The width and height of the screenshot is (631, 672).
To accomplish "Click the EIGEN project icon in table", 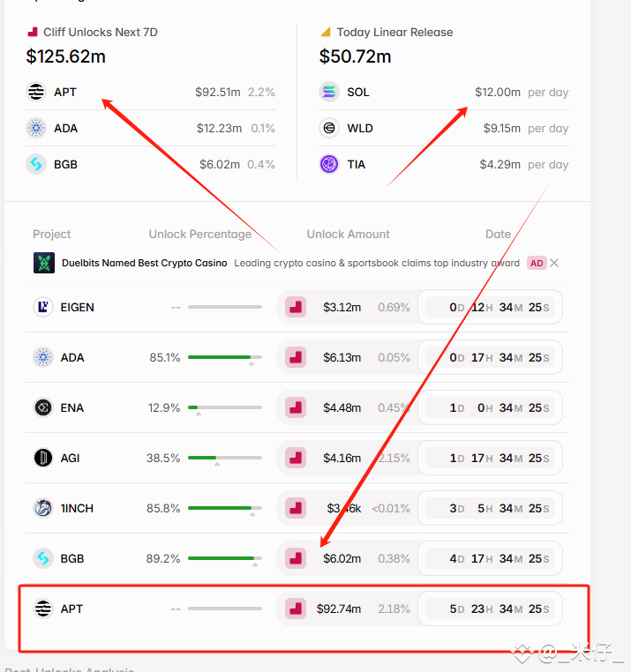I will coord(43,307).
